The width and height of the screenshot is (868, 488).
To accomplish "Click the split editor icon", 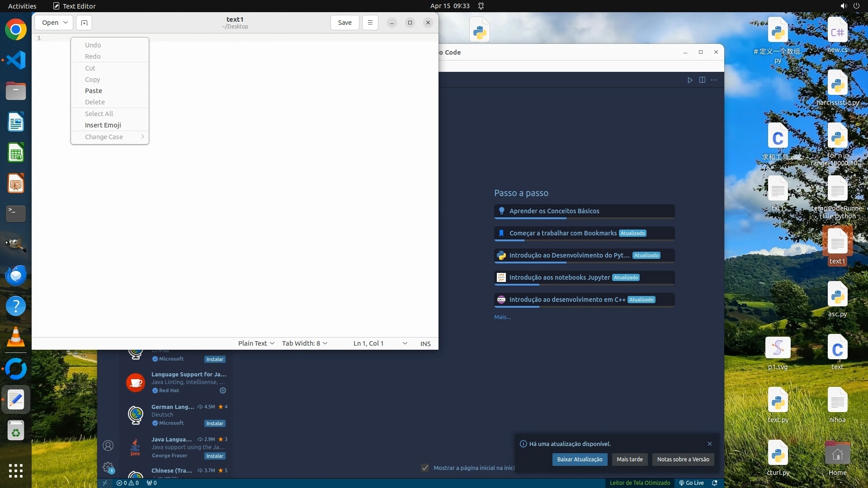I will [x=702, y=80].
